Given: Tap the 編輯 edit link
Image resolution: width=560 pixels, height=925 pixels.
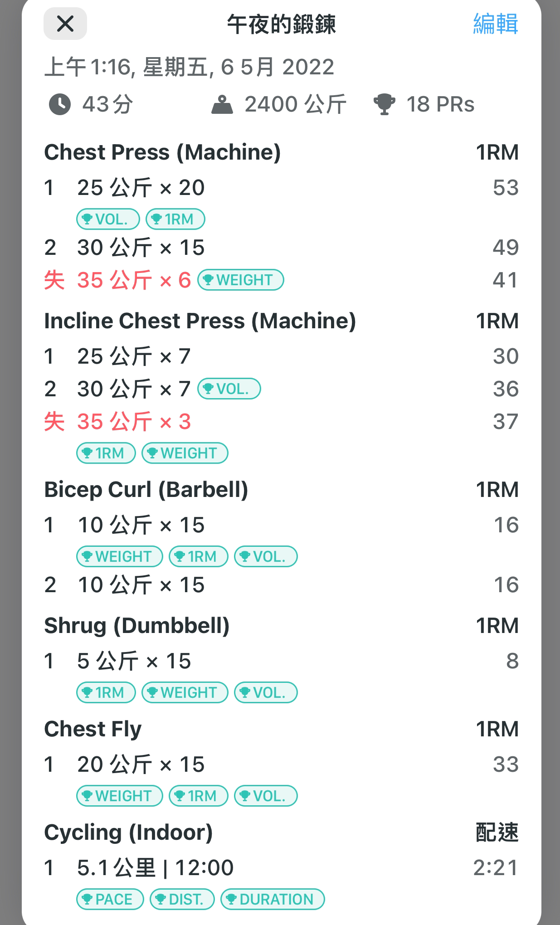Looking at the screenshot, I should pyautogui.click(x=496, y=24).
